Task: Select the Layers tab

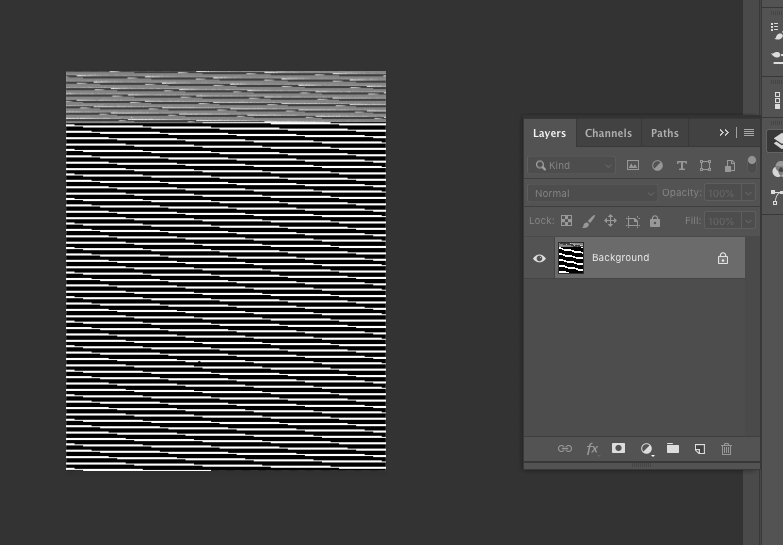Action: pyautogui.click(x=549, y=133)
